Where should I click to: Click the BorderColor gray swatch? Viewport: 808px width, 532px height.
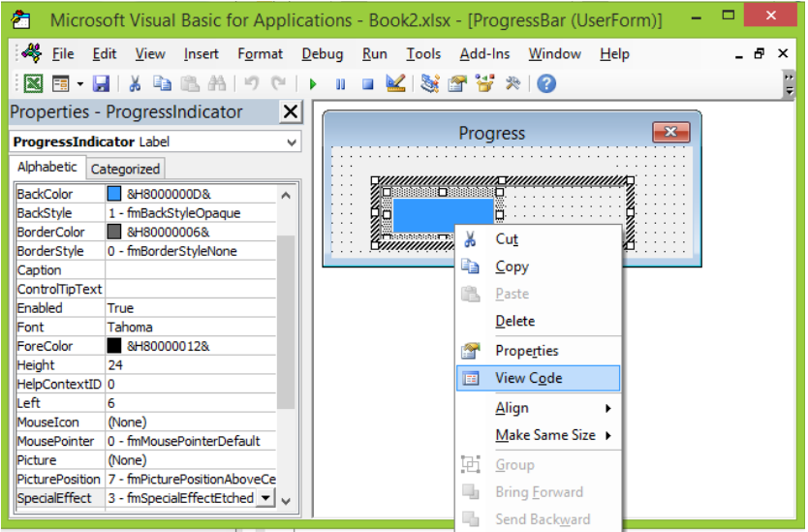coord(114,232)
